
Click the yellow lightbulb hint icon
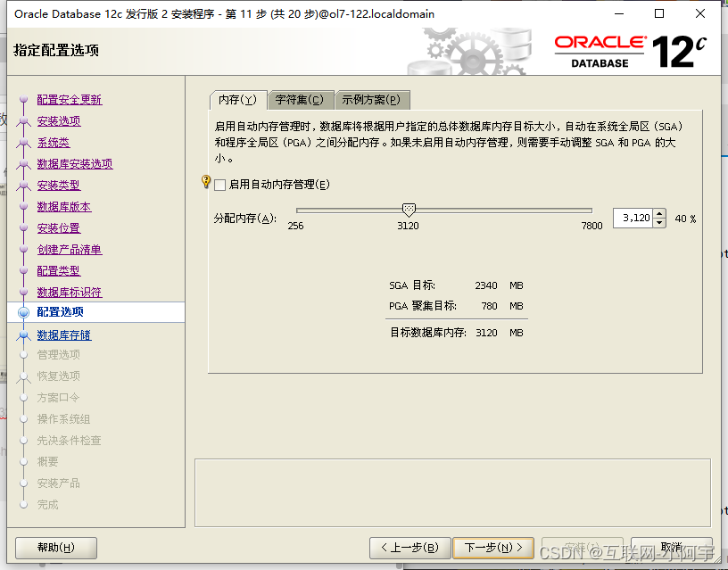coord(206,181)
